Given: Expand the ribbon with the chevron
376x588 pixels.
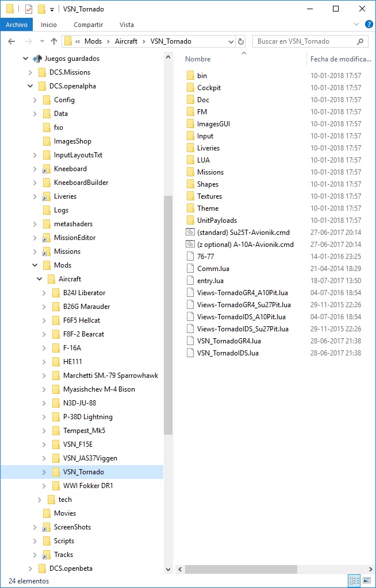Looking at the screenshot, I should click(x=357, y=24).
